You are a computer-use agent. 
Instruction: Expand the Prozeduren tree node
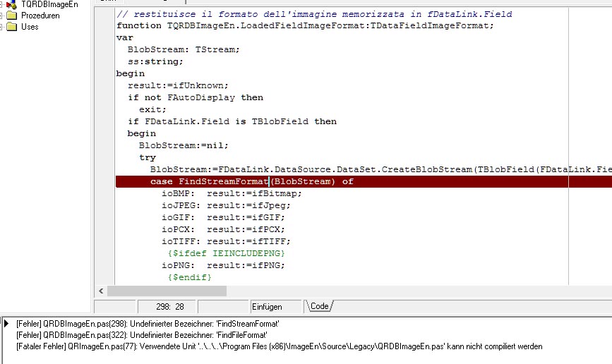(1, 16)
